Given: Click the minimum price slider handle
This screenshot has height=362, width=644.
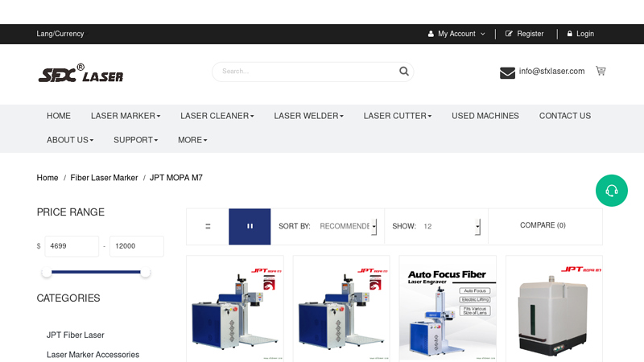Looking at the screenshot, I should [47, 272].
